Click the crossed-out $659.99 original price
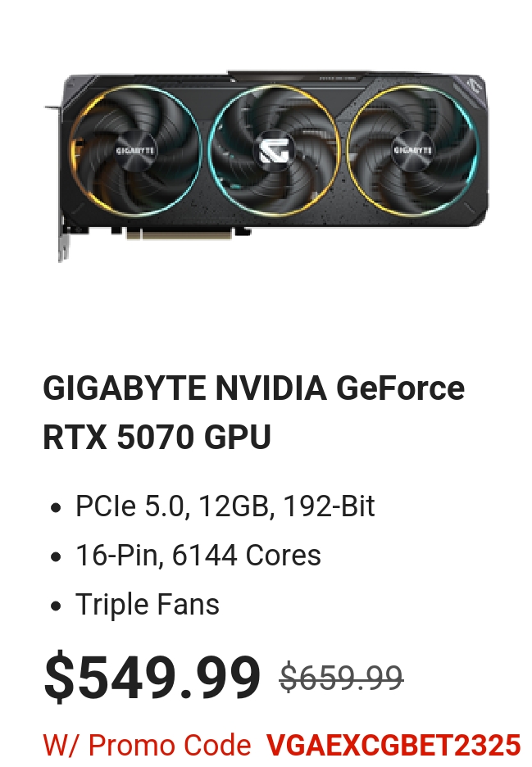Screen dimensions: 532x767 (341, 678)
